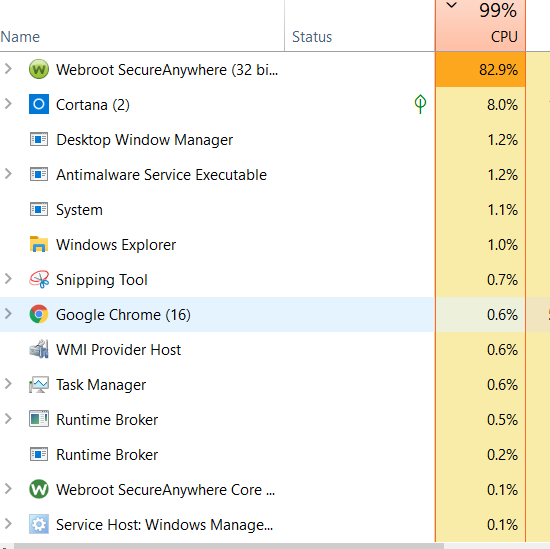Click the horizontal scrollbar at the bottom
The image size is (550, 549).
tap(229, 546)
